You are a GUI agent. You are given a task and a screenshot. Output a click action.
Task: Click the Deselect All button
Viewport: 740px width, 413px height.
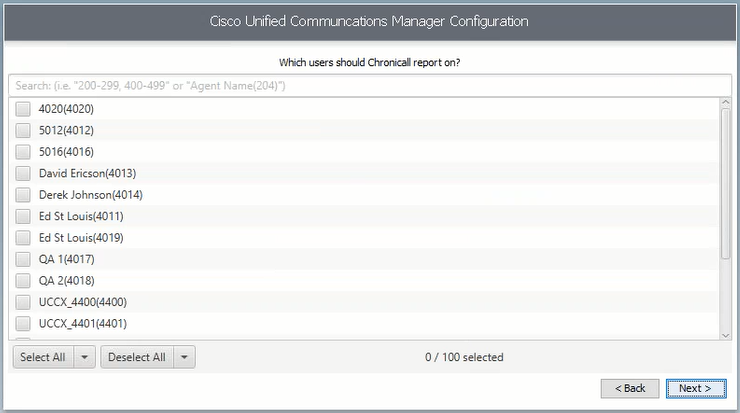coord(137,357)
